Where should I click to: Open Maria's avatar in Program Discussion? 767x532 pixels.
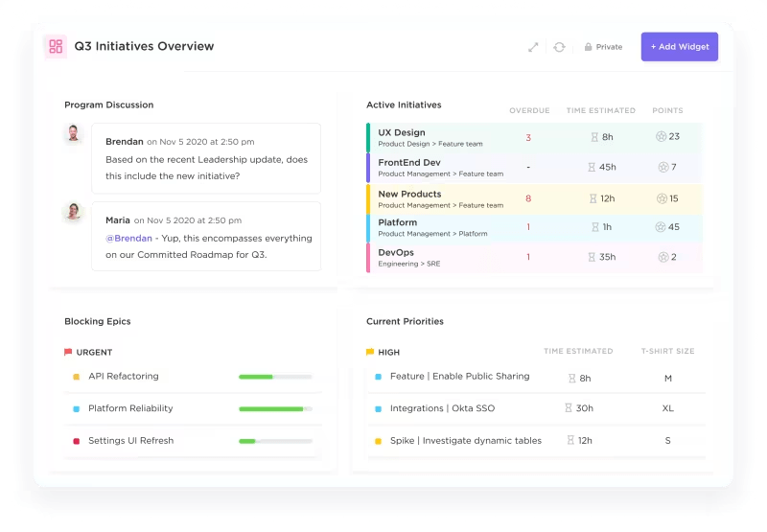(x=74, y=212)
